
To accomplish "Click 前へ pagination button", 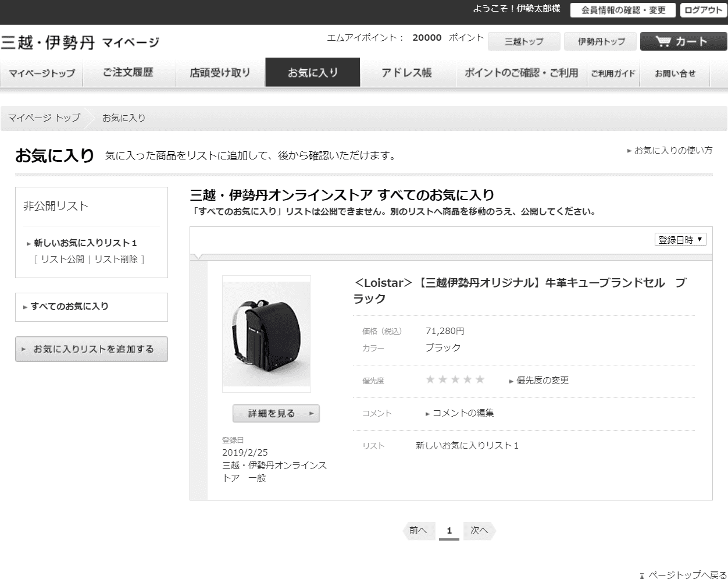I will (419, 530).
